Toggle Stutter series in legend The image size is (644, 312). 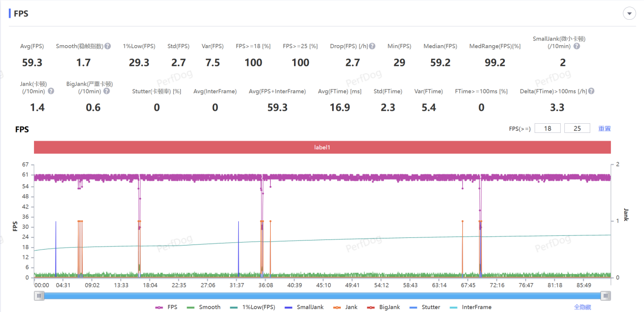426,307
